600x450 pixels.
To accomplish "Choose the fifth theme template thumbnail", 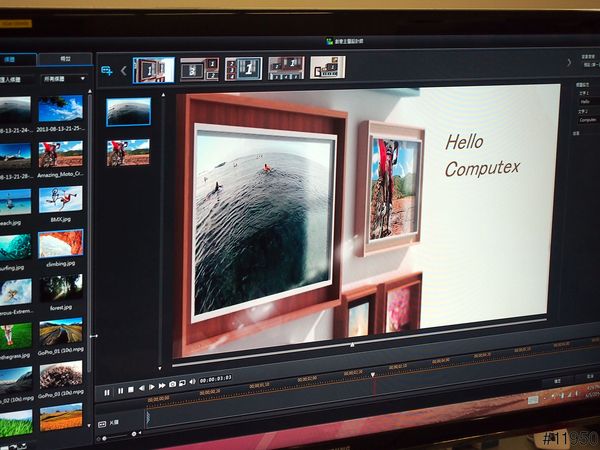I will click(328, 67).
